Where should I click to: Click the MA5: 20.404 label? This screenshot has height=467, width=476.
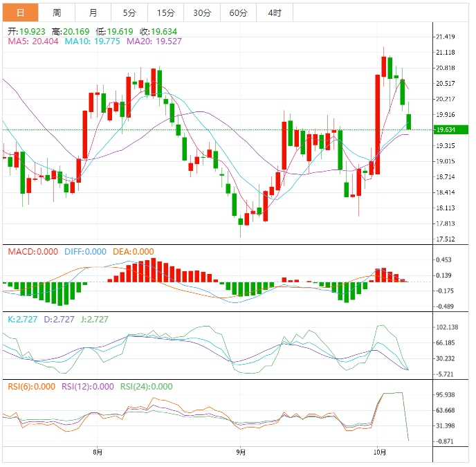(33, 42)
